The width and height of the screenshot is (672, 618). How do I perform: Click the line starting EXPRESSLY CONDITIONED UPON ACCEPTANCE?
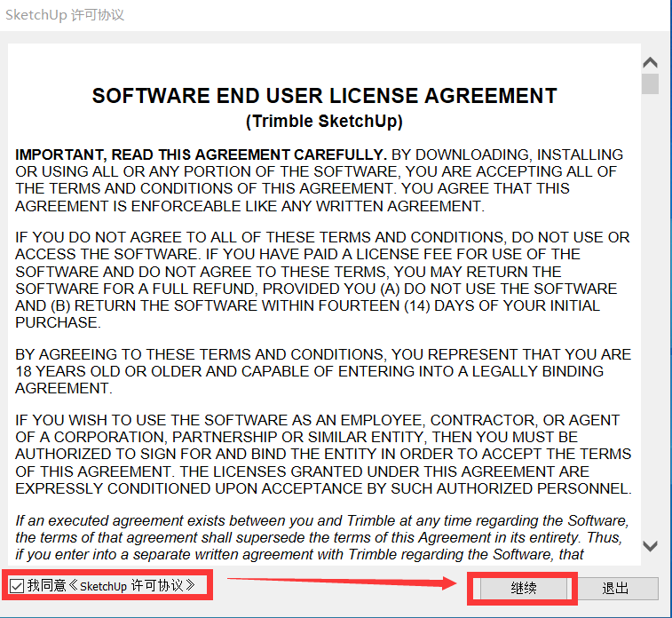click(x=323, y=488)
